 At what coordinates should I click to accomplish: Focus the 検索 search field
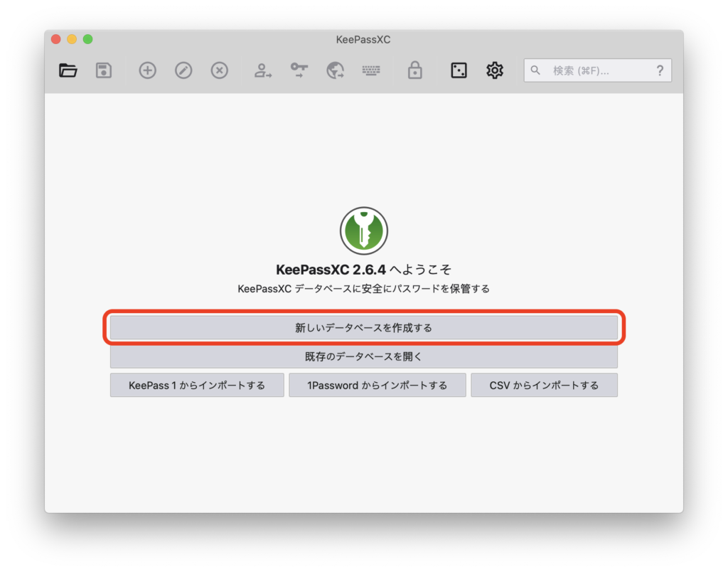pos(597,70)
